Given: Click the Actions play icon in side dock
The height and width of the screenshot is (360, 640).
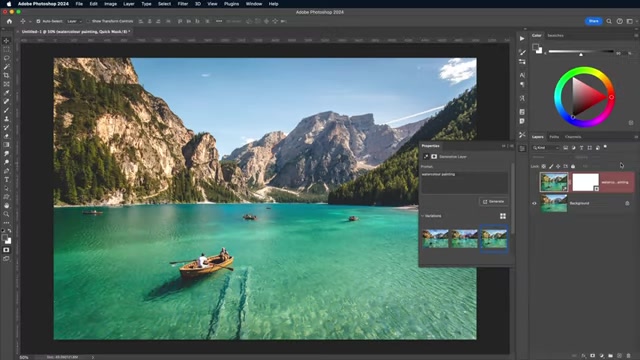Looking at the screenshot, I should tap(522, 38).
